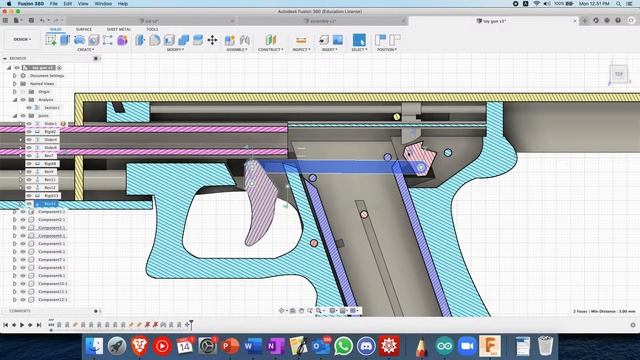The image size is (640, 360).
Task: Expand the Component2:1 tree node
Action: (x=15, y=220)
